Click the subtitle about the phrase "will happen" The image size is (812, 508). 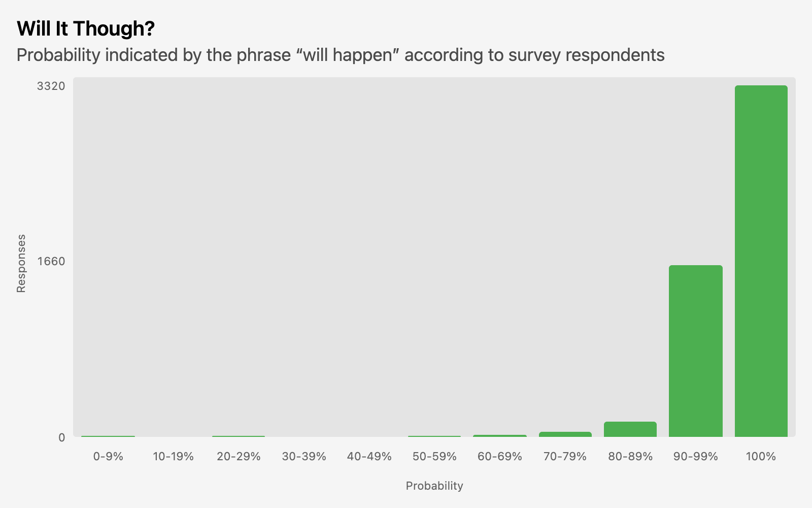(340, 55)
